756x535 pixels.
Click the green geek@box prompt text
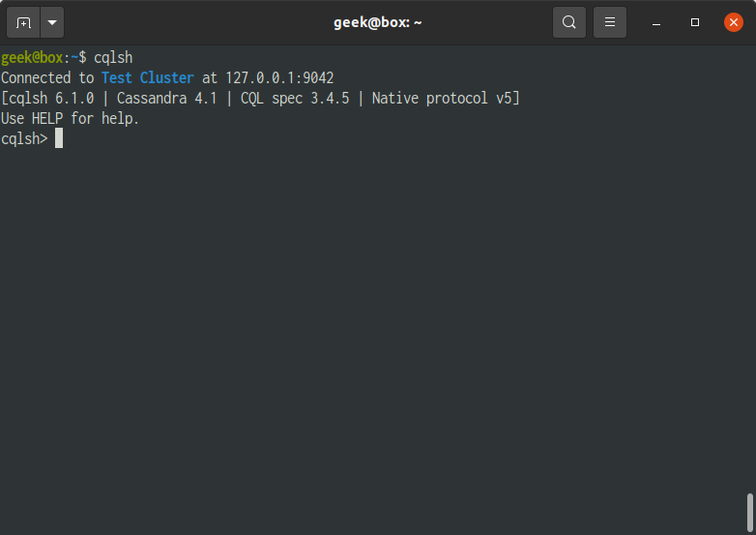coord(32,58)
